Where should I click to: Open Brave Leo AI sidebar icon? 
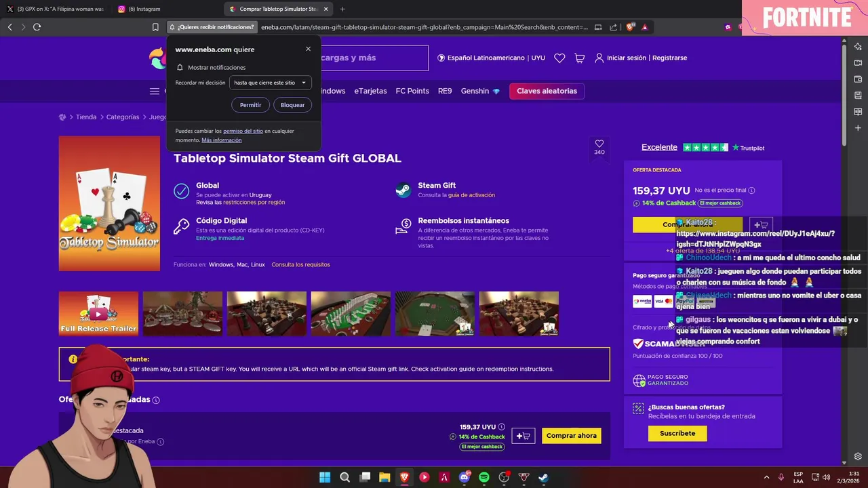pyautogui.click(x=858, y=47)
